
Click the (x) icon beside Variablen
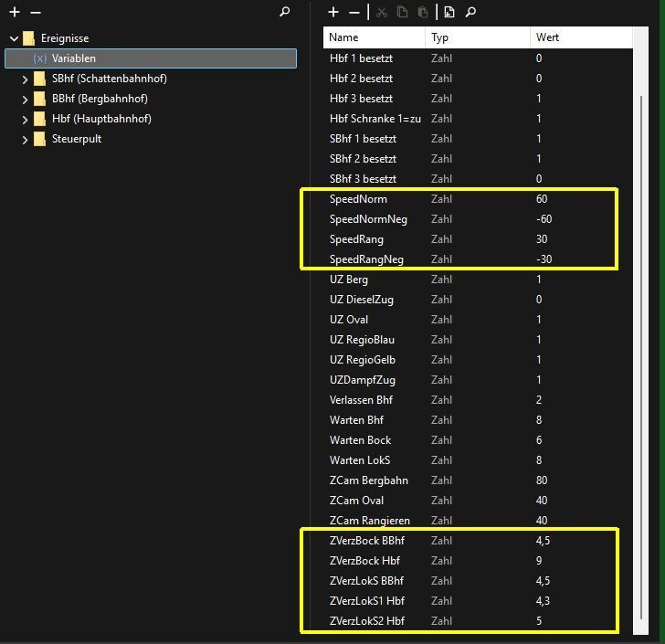(x=40, y=58)
